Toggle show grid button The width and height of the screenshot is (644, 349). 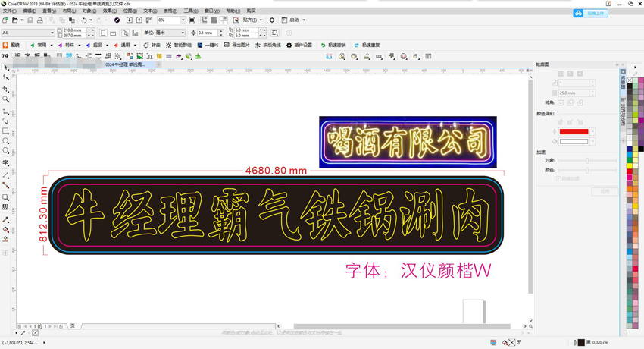click(x=214, y=20)
